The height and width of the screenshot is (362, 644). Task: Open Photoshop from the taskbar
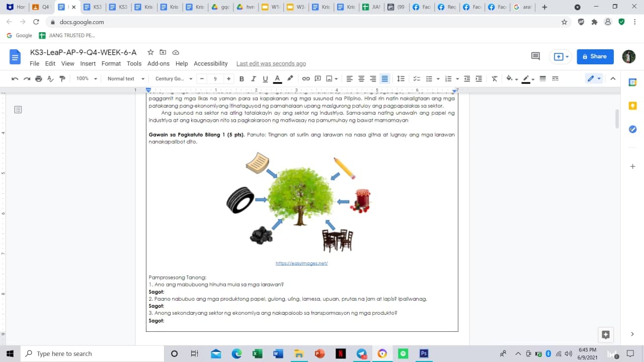[424, 353]
